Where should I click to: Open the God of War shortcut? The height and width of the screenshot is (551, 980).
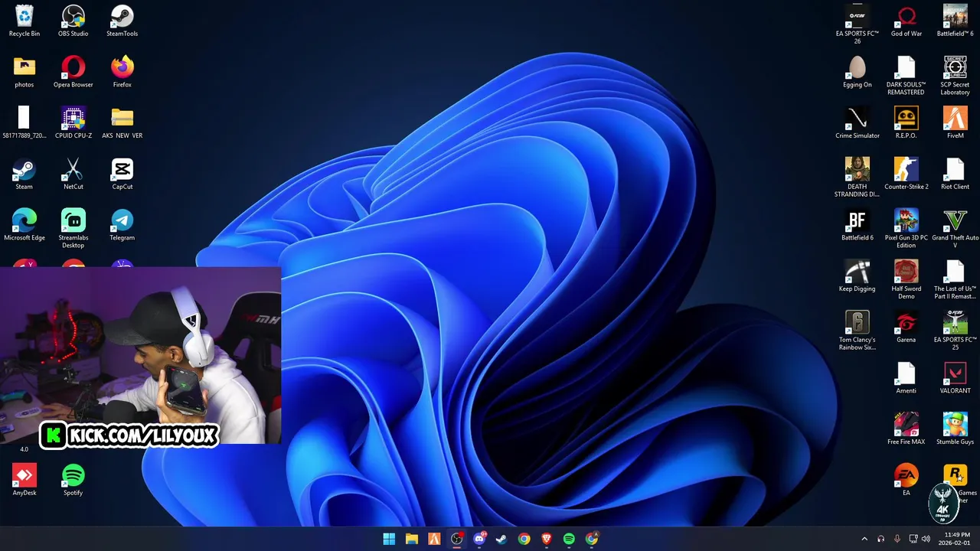coord(906,21)
